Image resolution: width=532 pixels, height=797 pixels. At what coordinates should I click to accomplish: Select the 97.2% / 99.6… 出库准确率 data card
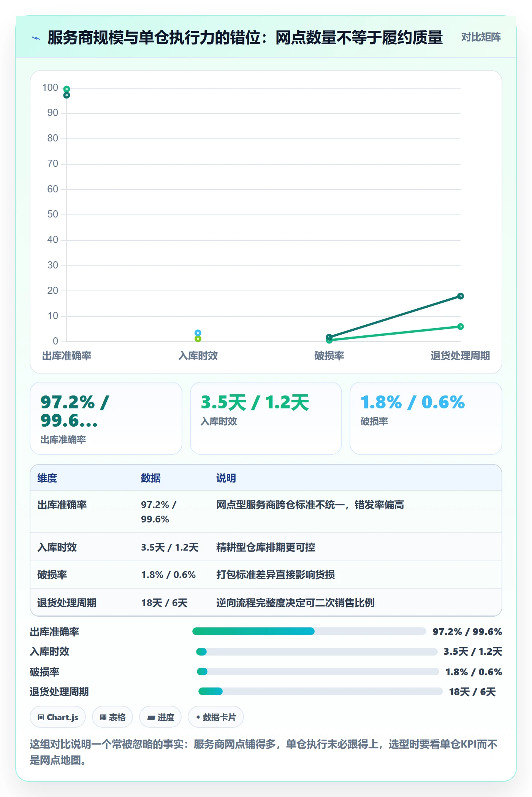coord(106,418)
